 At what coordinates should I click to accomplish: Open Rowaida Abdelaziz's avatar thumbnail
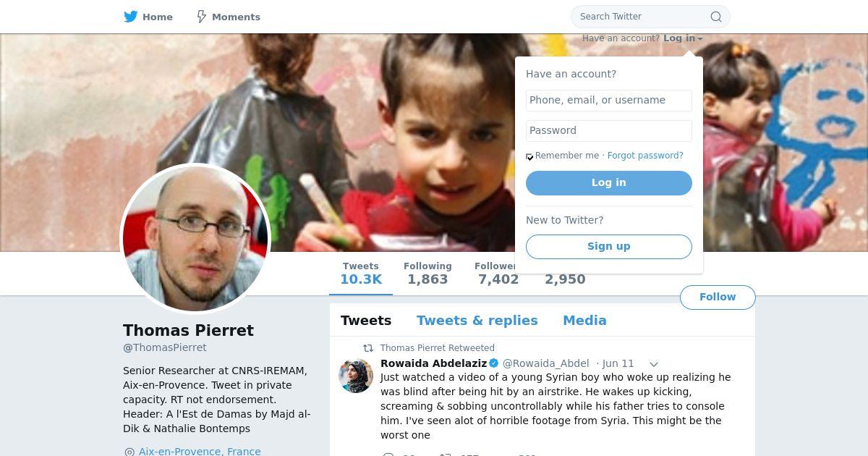pyautogui.click(x=356, y=376)
